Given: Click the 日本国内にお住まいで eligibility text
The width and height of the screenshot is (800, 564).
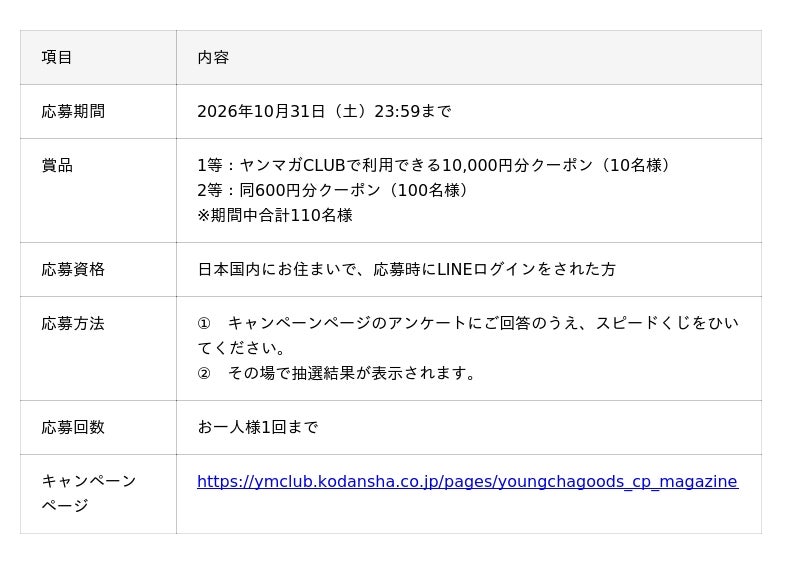Looking at the screenshot, I should coord(407,269).
